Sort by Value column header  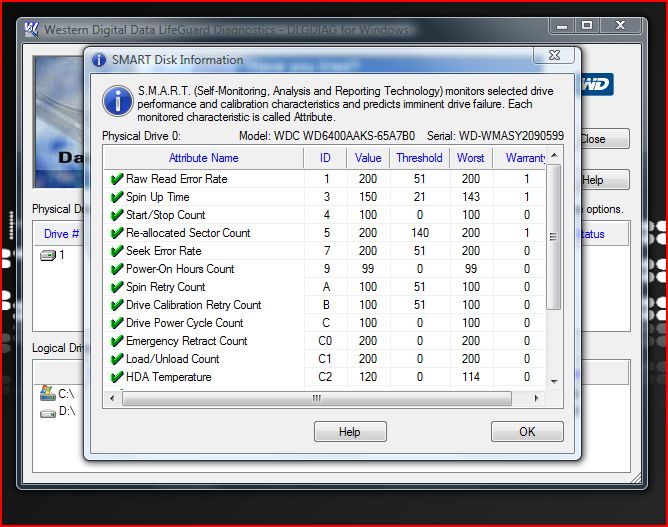[x=368, y=158]
